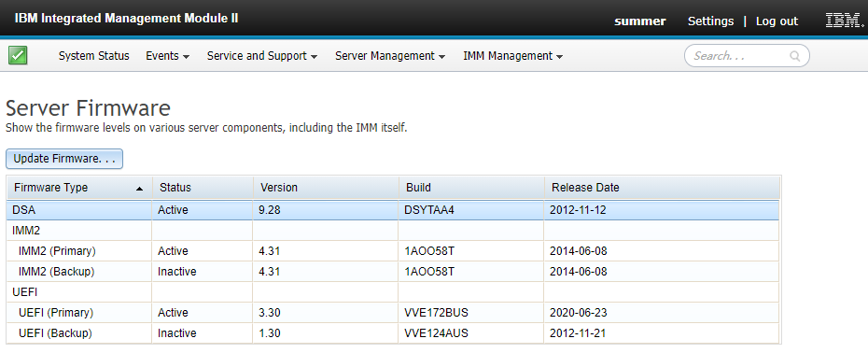Open IMM Management dropdown menu
Viewport: 868px width, 353px height.
pos(513,56)
